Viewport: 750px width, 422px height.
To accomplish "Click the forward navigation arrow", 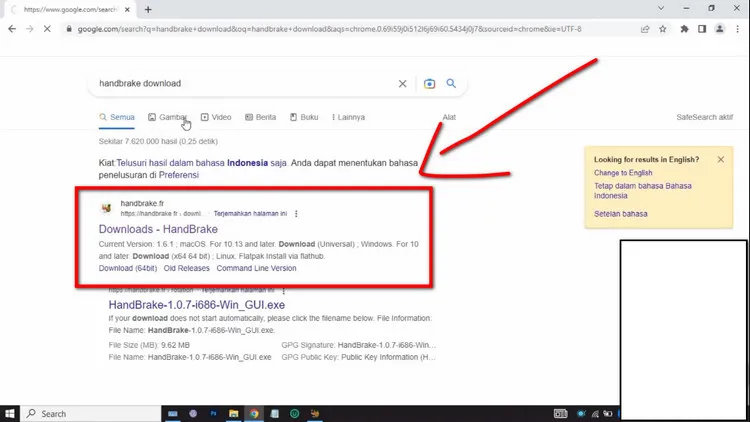I will click(30, 29).
